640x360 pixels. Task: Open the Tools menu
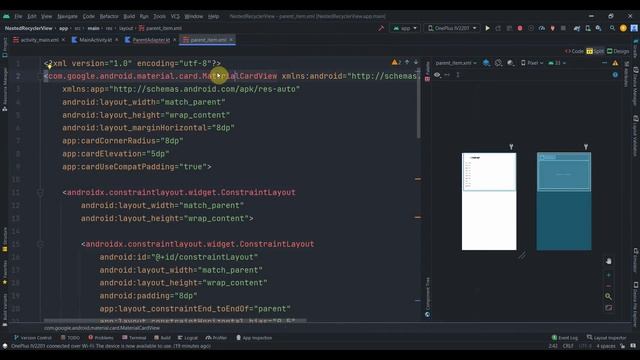pyautogui.click(x=159, y=16)
